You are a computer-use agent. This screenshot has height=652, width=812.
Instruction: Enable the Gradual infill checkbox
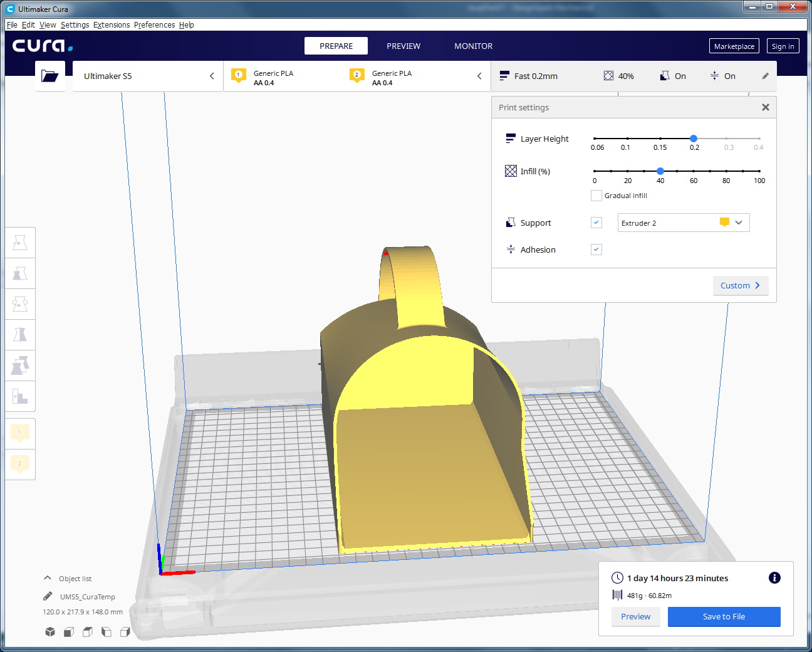[596, 196]
